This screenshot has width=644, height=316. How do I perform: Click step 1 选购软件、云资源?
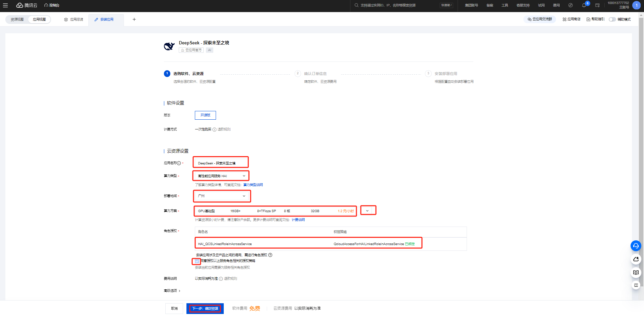pyautogui.click(x=188, y=74)
